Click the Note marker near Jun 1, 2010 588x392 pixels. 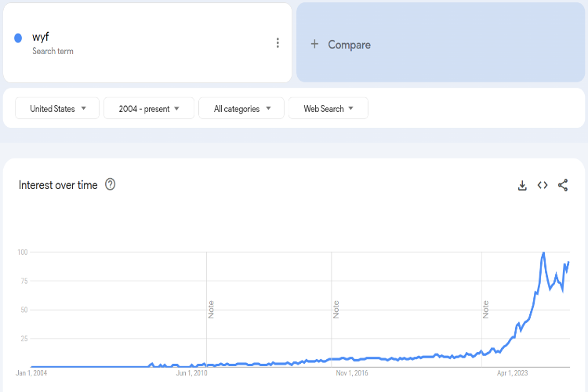211,309
